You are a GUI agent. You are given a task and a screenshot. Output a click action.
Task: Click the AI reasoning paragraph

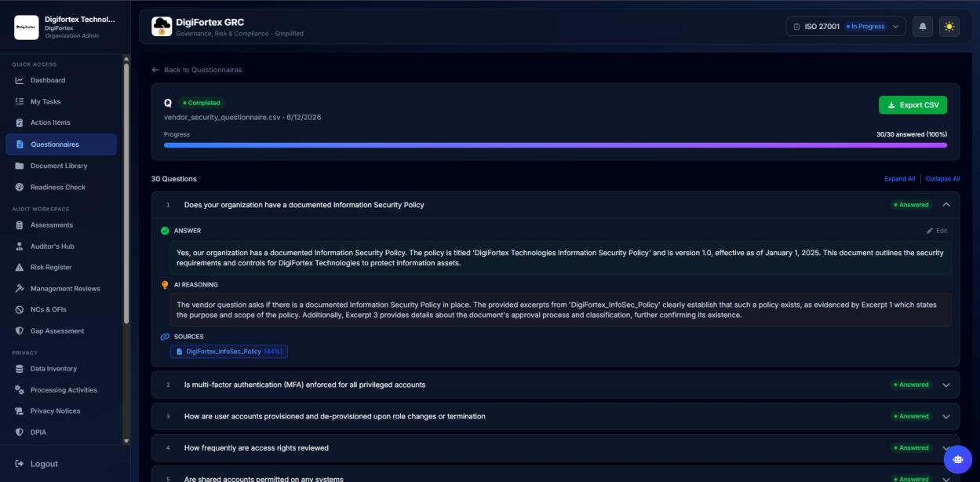tap(560, 310)
